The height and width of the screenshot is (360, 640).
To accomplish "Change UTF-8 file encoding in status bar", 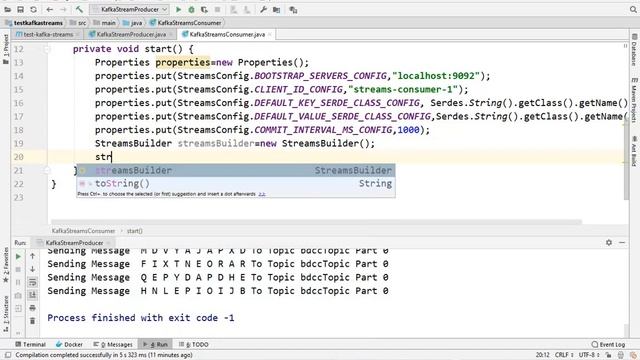I will [589, 355].
